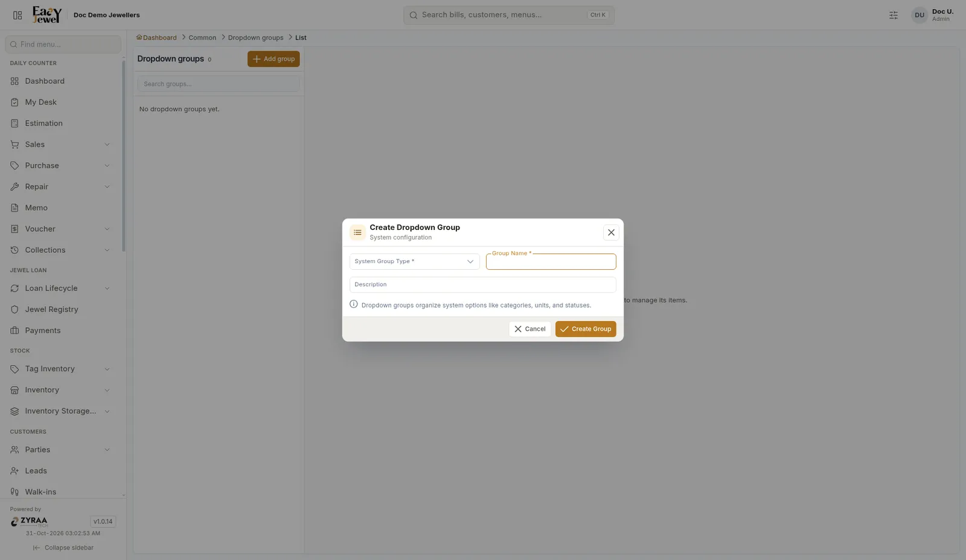The height and width of the screenshot is (560, 966).
Task: Click the Search groups field
Action: (x=219, y=84)
